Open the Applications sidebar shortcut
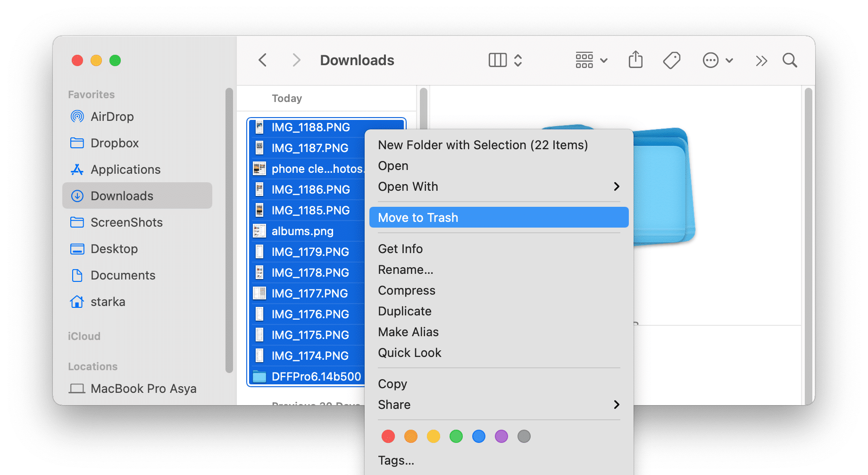 125,170
